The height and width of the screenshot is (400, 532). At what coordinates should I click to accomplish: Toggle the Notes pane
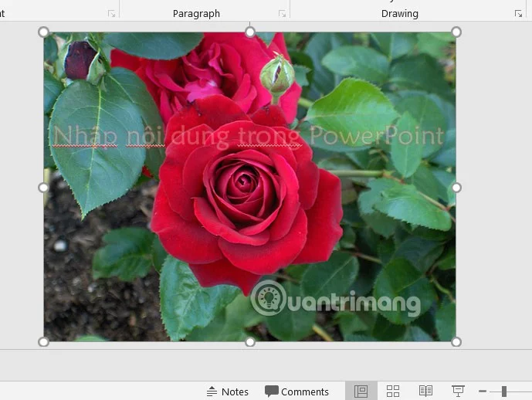click(x=228, y=392)
